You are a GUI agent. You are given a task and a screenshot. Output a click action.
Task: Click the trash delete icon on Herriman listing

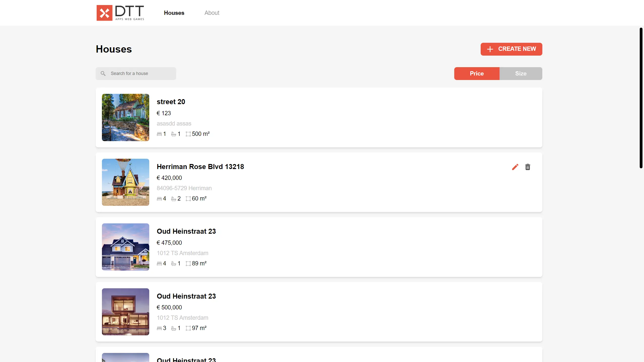(527, 167)
